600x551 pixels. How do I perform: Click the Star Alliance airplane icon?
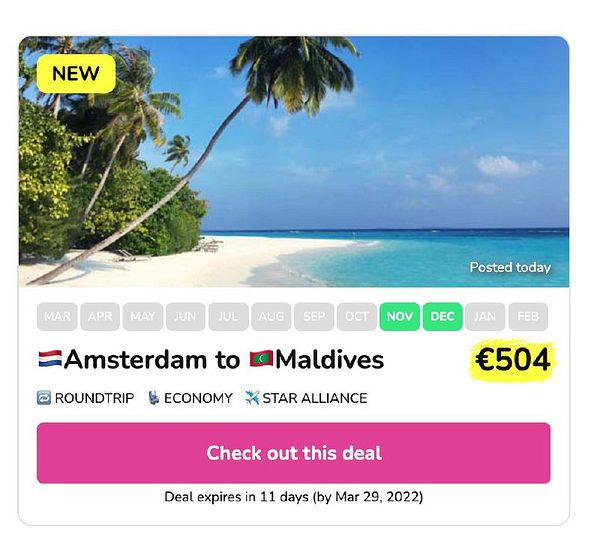pyautogui.click(x=252, y=398)
